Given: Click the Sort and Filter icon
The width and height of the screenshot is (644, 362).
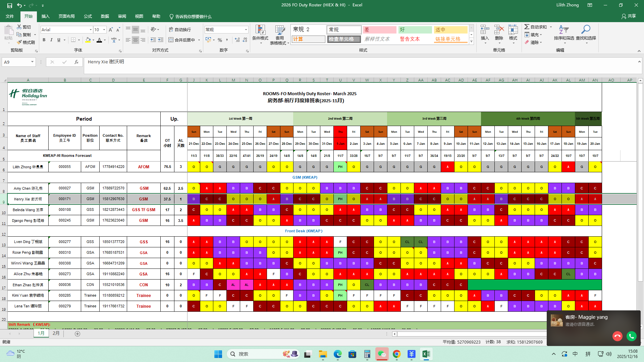Looking at the screenshot, I should pos(564,33).
